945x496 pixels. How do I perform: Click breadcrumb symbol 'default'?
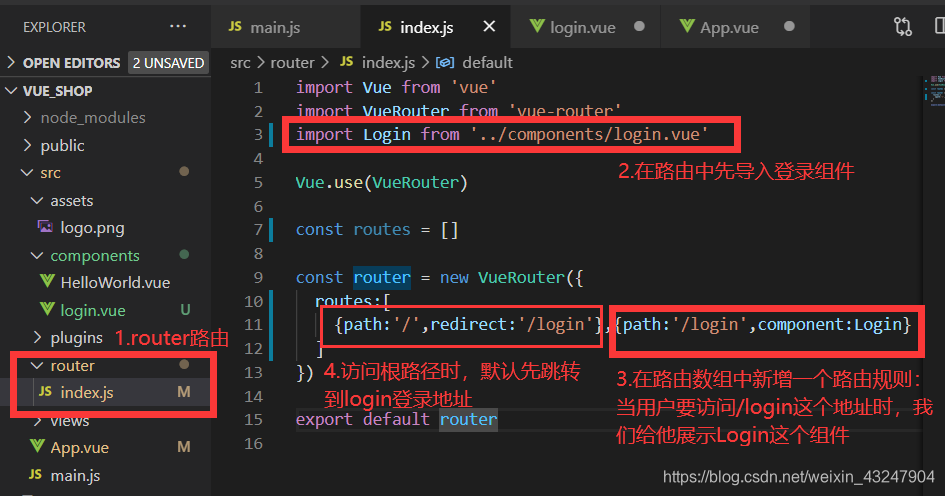point(487,63)
